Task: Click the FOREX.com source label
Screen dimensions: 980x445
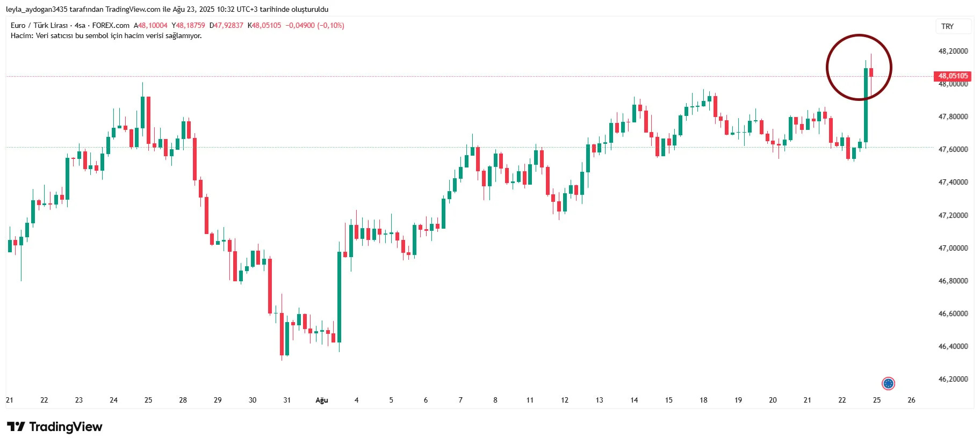Action: (x=111, y=25)
